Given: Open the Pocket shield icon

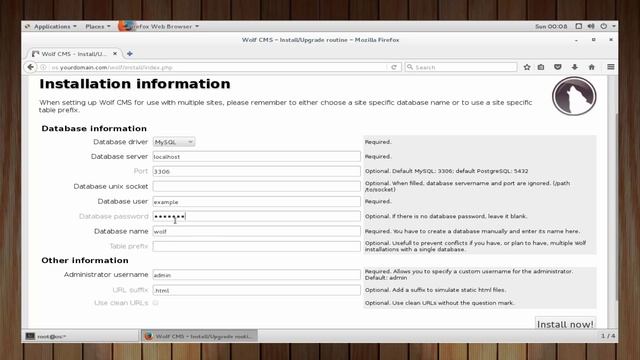Looking at the screenshot, I should [x=558, y=67].
